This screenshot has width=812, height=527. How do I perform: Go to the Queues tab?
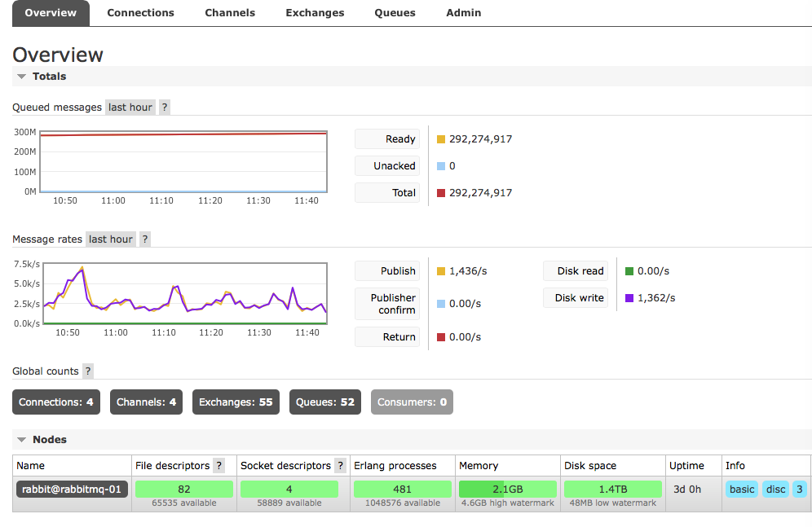[x=395, y=13]
